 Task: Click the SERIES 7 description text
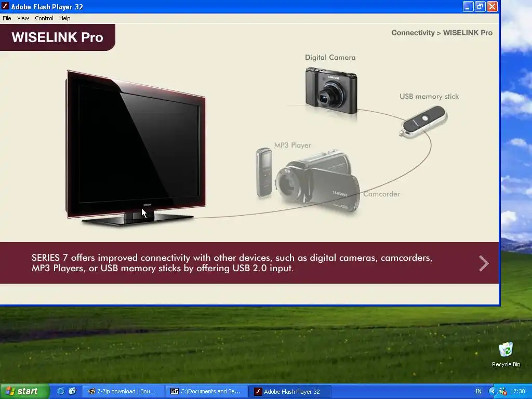pos(232,263)
